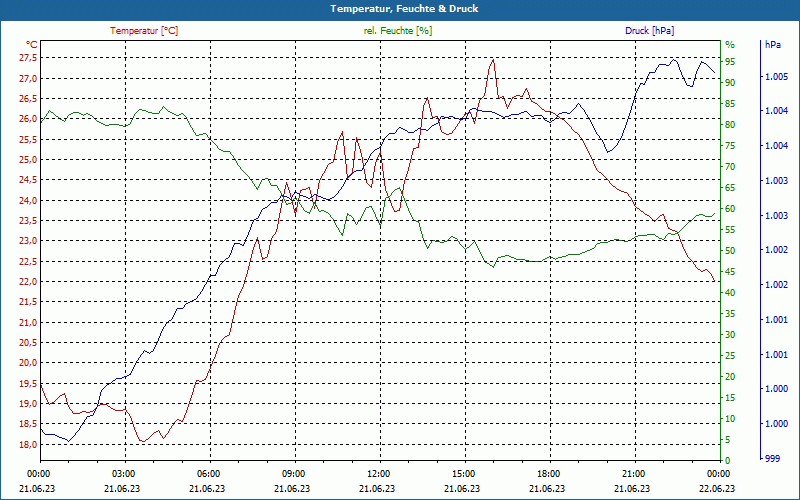
Task: Click the "0" humidity axis value
Action: pos(728,461)
